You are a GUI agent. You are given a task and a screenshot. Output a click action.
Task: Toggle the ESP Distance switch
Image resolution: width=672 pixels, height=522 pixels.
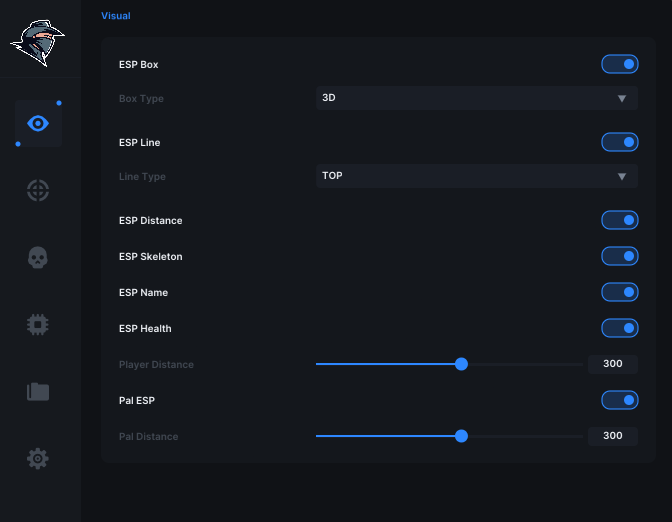point(620,220)
